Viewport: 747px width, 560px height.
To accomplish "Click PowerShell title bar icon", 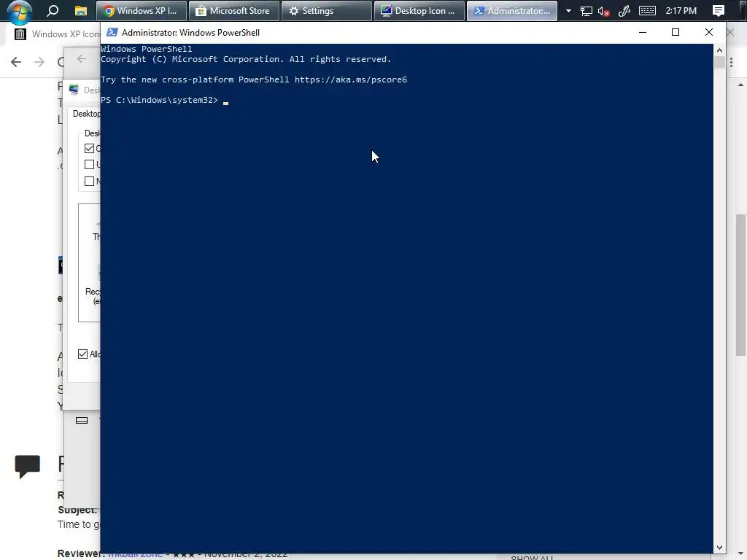I will click(112, 32).
